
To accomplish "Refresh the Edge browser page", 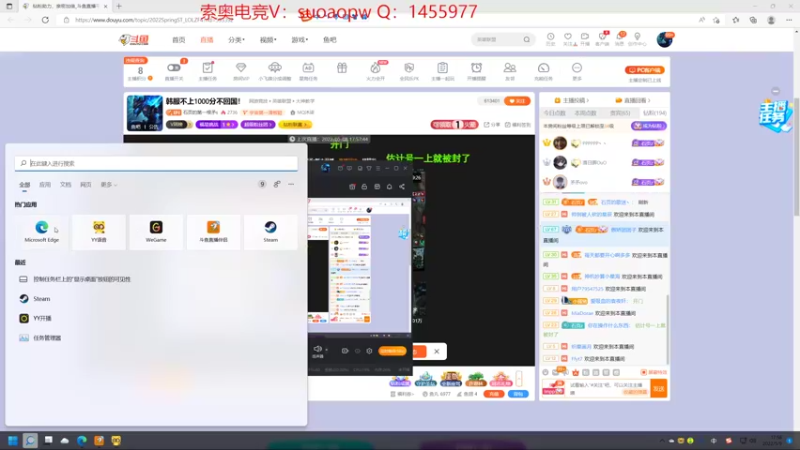I will point(45,20).
